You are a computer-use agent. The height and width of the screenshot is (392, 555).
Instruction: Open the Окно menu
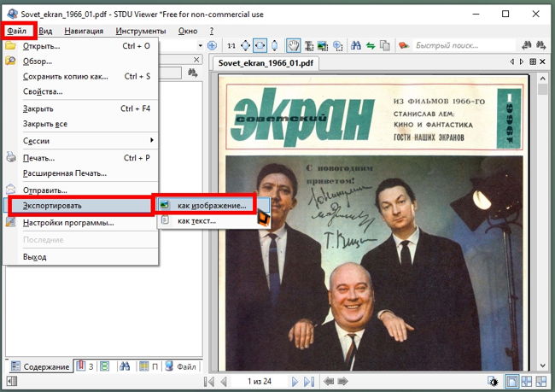click(x=188, y=31)
